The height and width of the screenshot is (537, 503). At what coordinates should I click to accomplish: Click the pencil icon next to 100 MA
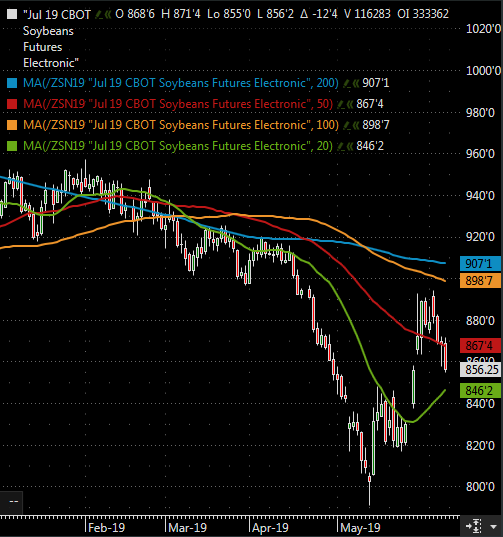click(x=347, y=125)
